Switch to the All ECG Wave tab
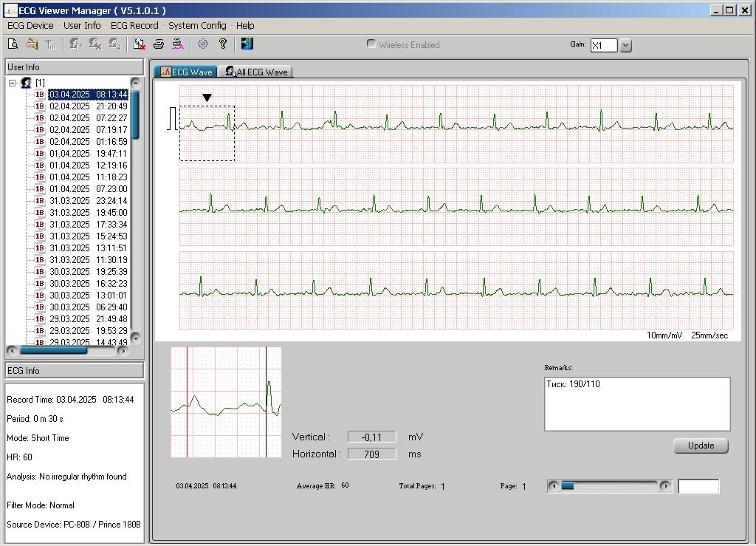Screen dimensions: 756x546 pyautogui.click(x=256, y=72)
